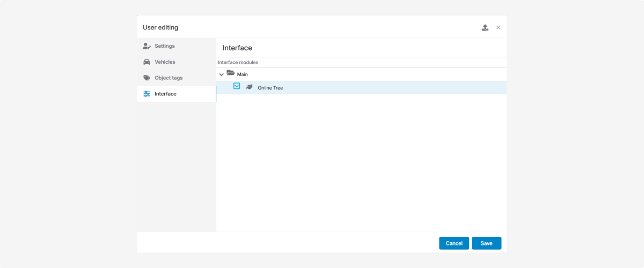Select the Online Tree row label
The width and height of the screenshot is (644, 268).
pyautogui.click(x=270, y=88)
